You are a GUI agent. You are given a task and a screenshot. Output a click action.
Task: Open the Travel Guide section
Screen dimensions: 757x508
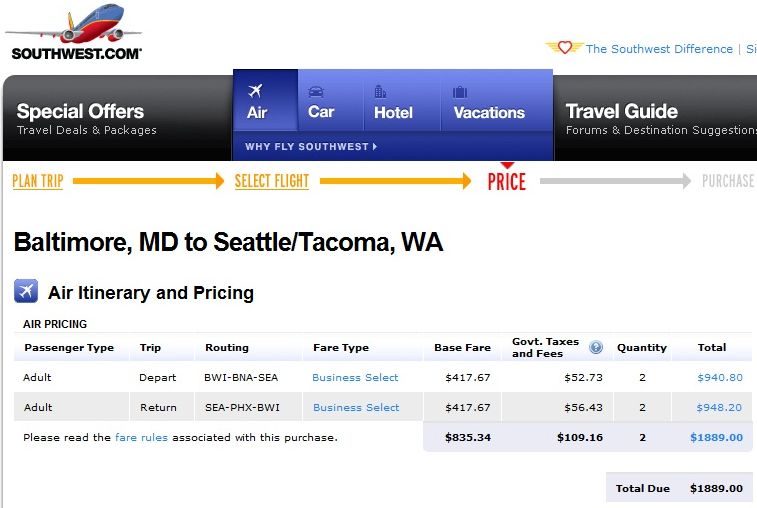tap(660, 118)
